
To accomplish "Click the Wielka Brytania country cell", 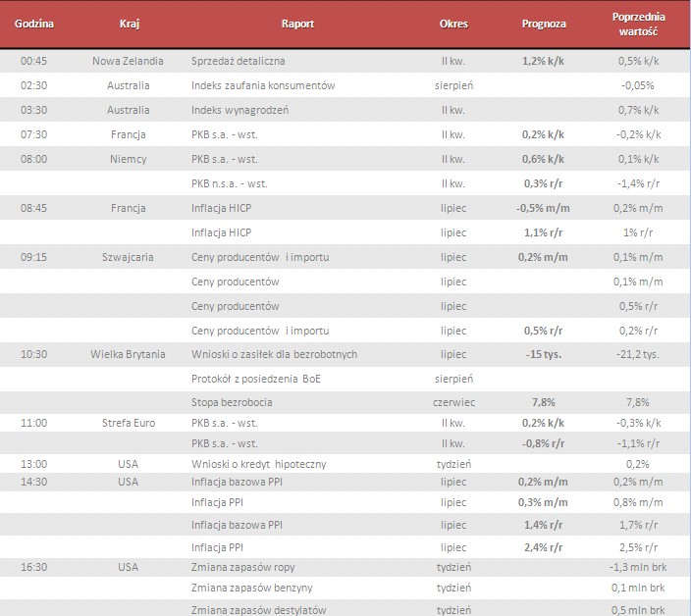I will (128, 354).
